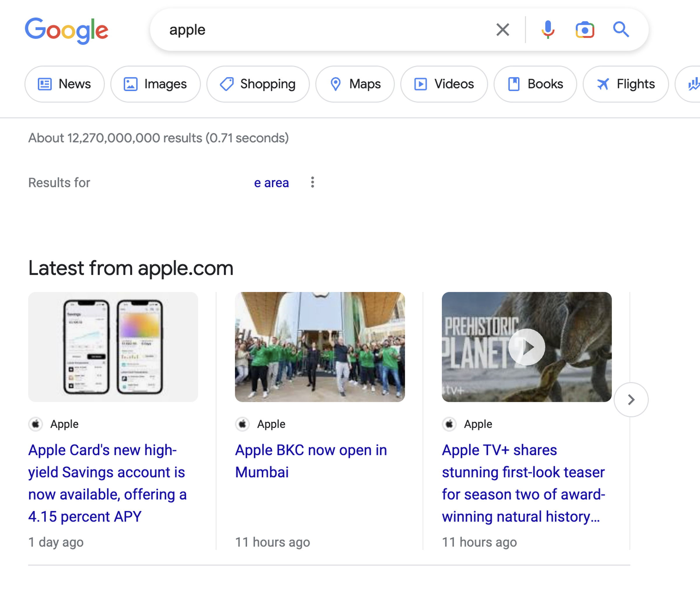Image resolution: width=700 pixels, height=609 pixels.
Task: Select the News tab
Action: coord(64,83)
